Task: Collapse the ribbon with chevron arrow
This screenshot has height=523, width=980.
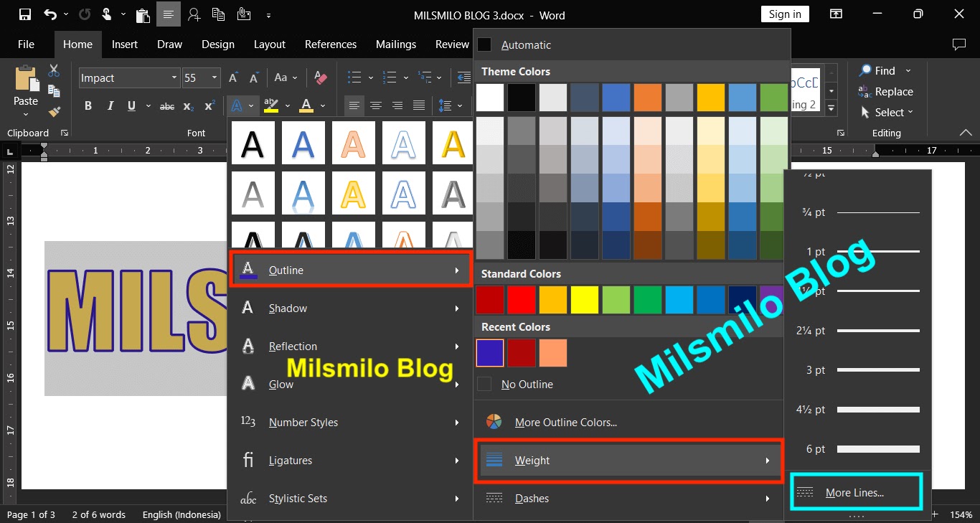Action: tap(966, 133)
